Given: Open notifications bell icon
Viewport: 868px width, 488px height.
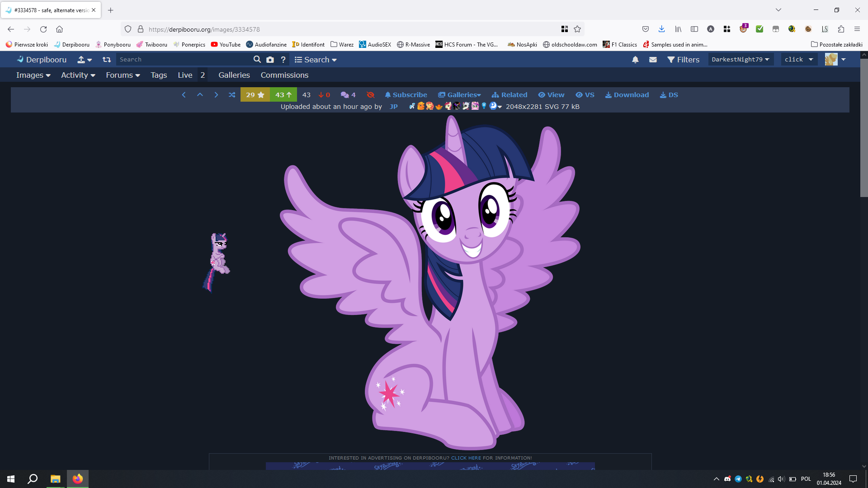Looking at the screenshot, I should point(635,60).
